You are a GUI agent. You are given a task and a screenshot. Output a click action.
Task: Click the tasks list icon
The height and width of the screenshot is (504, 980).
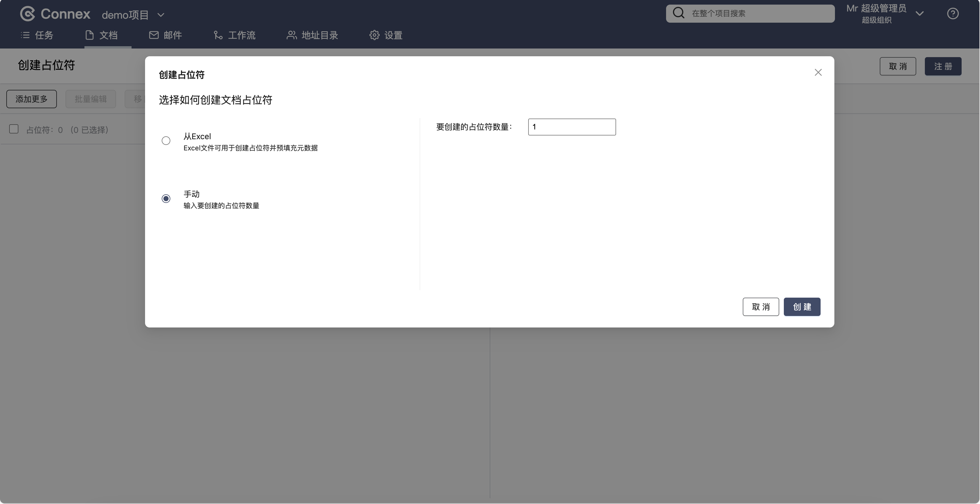coord(25,35)
